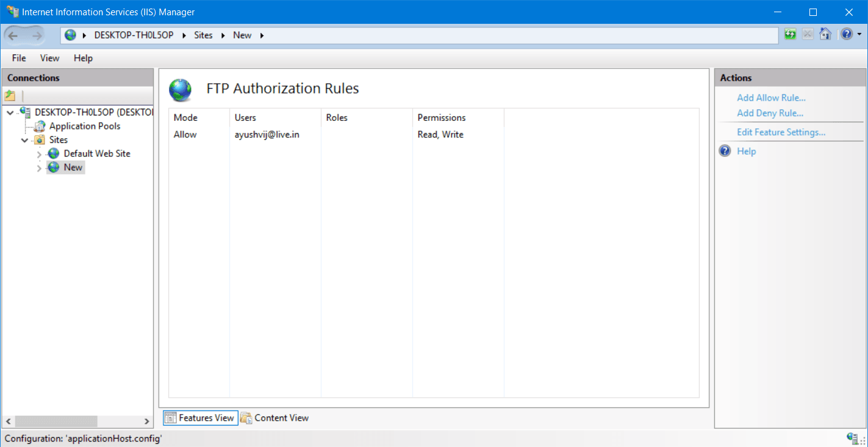Click the Add Deny Rule link
The width and height of the screenshot is (868, 447).
click(x=770, y=113)
